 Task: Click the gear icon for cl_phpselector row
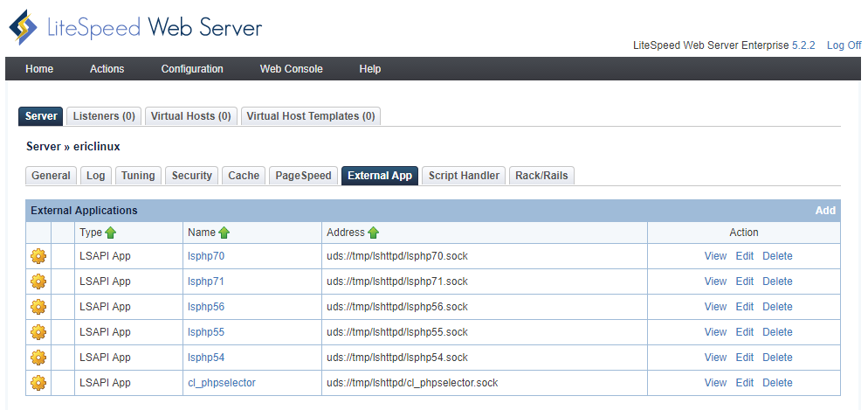[38, 383]
